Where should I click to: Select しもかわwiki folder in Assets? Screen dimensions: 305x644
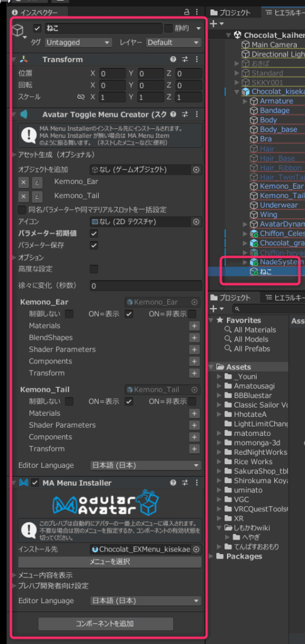point(251,528)
